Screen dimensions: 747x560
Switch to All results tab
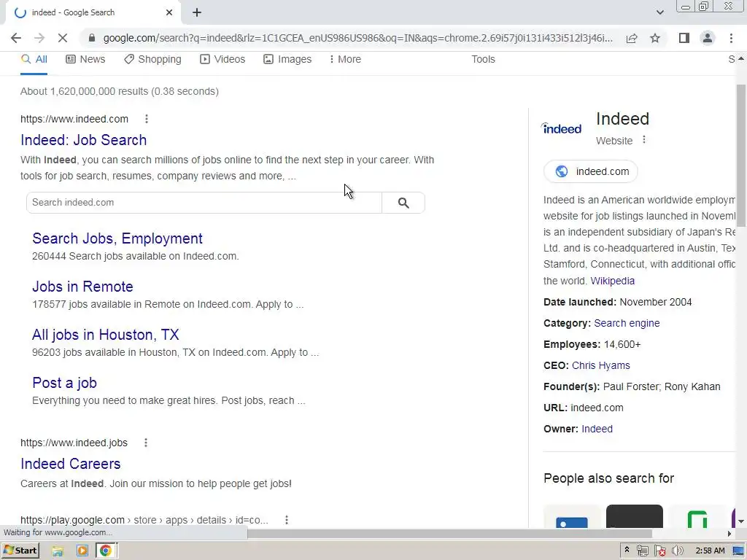click(34, 60)
